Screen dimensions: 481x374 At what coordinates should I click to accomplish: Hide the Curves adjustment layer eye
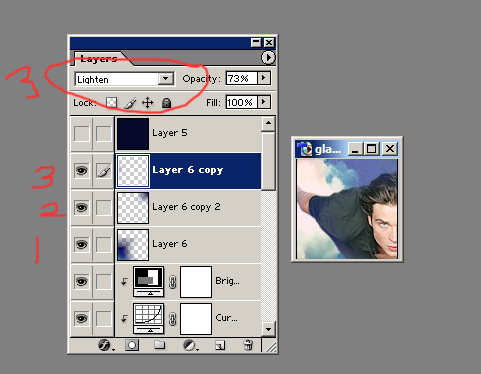point(82,319)
